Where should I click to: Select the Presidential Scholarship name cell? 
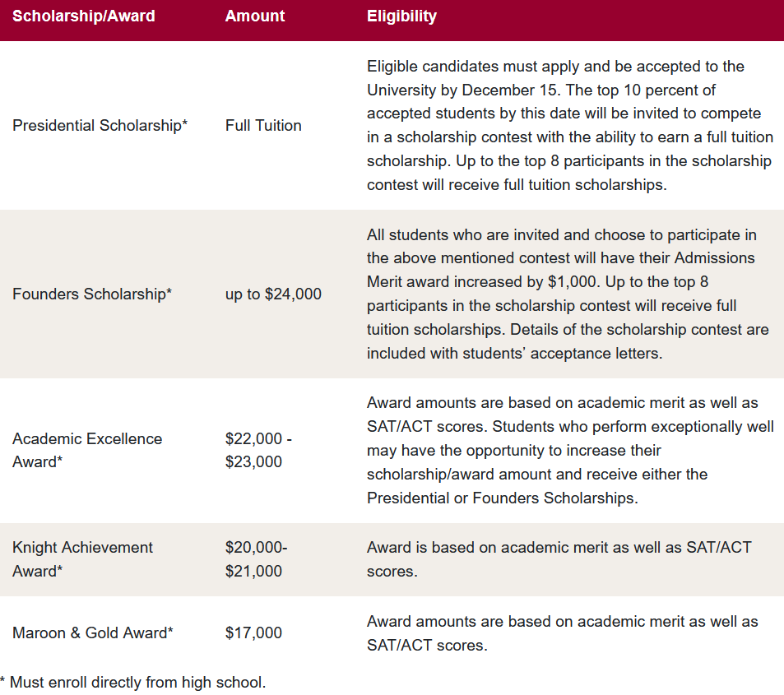coord(100,126)
